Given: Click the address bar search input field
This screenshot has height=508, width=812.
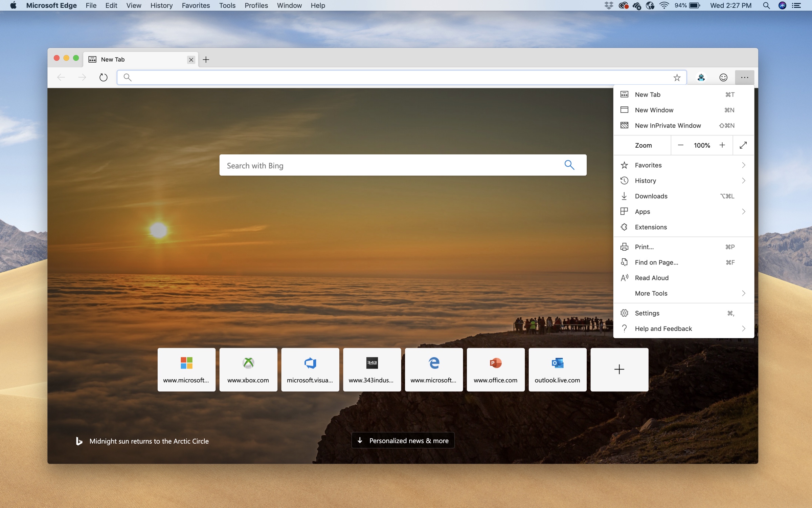Looking at the screenshot, I should (403, 76).
